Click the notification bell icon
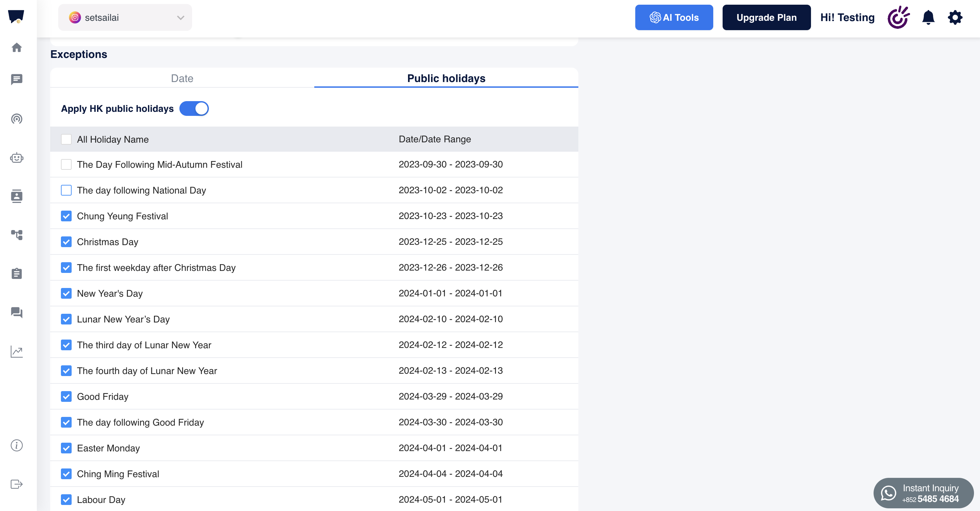980x511 pixels. click(x=928, y=17)
